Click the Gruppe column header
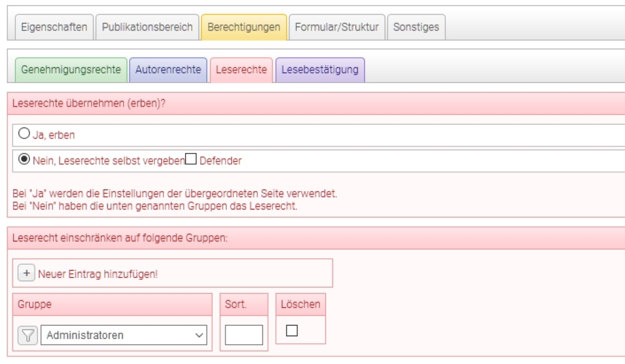The image size is (625, 364). click(36, 304)
